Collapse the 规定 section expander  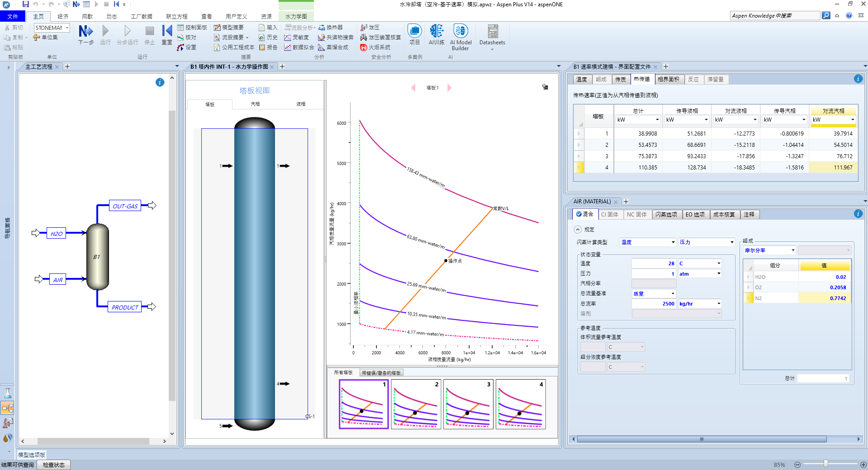coord(578,230)
